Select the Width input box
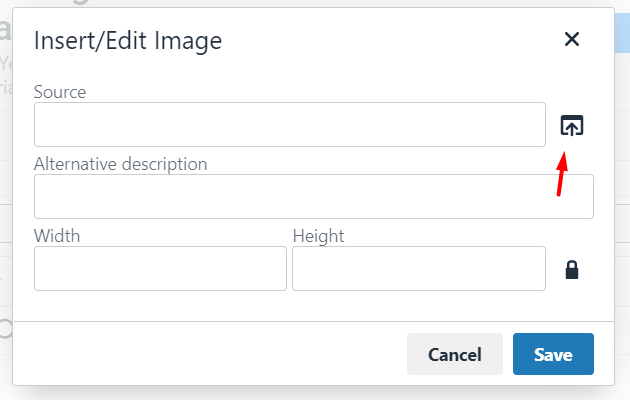Screen dimensions: 630x400 pos(160,268)
